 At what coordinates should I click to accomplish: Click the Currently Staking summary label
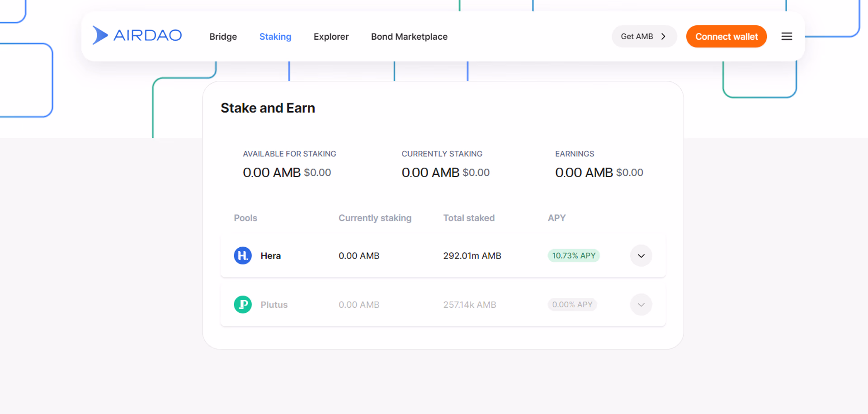[x=442, y=154]
